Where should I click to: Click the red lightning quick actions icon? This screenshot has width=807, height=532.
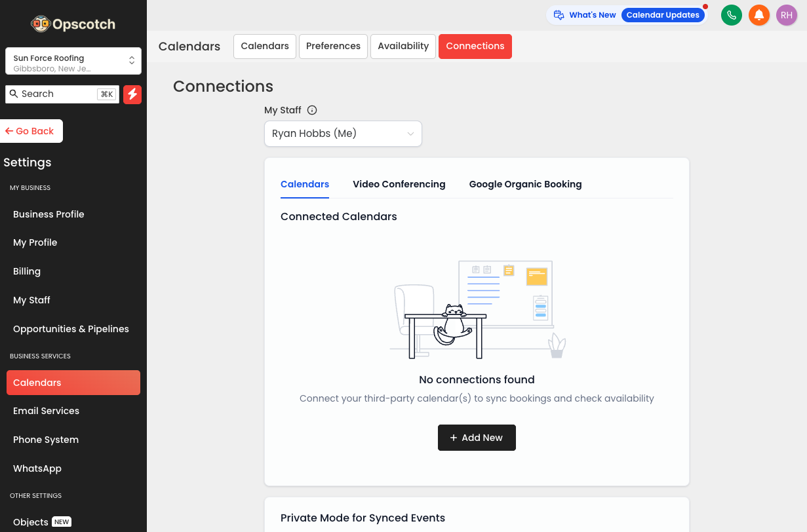[132, 94]
